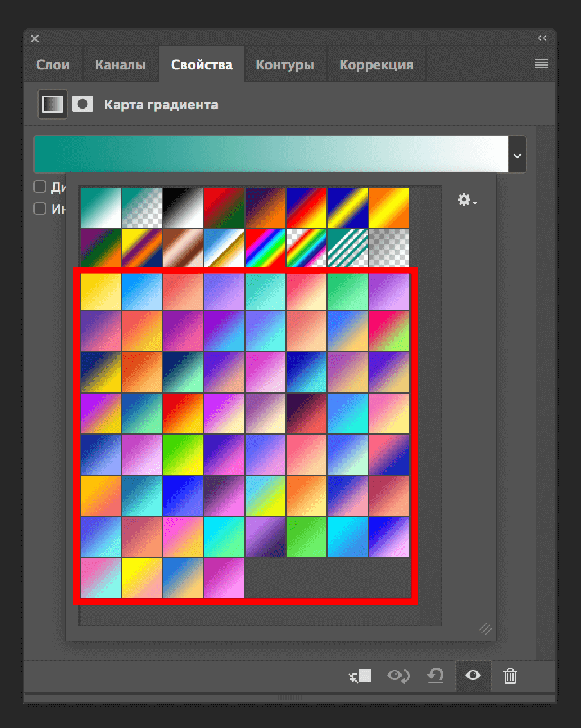Click the view previous state eye icon
The width and height of the screenshot is (581, 728).
tap(398, 676)
